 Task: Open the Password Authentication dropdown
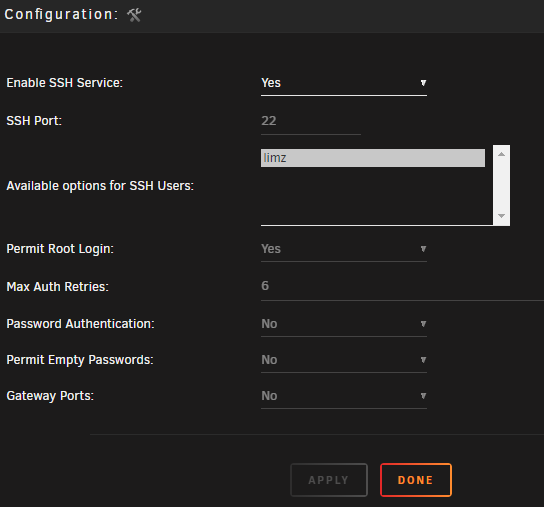pos(344,324)
